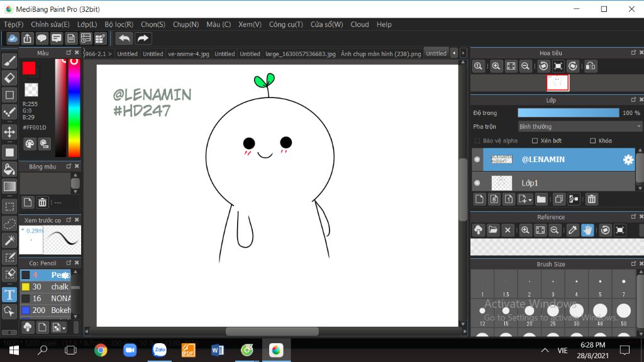Close the Màu color panel
This screenshot has width=644, height=362.
click(77, 53)
